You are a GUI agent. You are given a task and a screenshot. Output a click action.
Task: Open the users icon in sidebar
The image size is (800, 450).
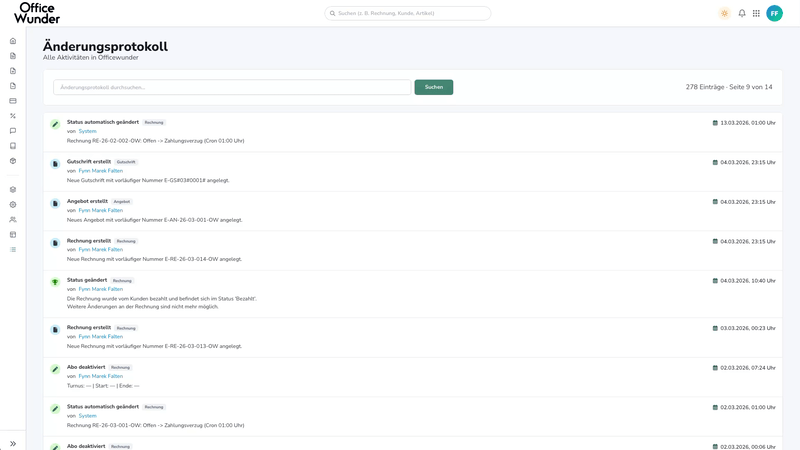tap(13, 219)
